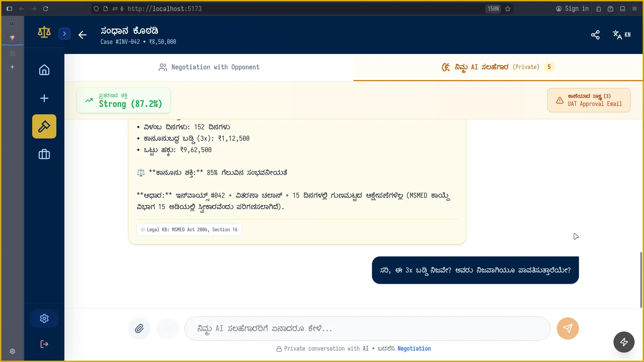Switch to the Negotiation with Opponent tab
644x362 pixels.
(x=209, y=67)
